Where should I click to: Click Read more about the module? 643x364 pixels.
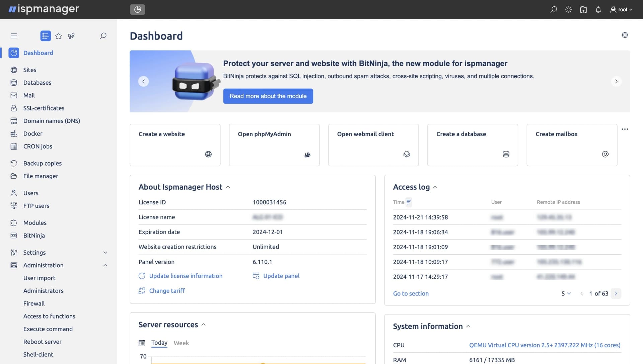pyautogui.click(x=268, y=96)
